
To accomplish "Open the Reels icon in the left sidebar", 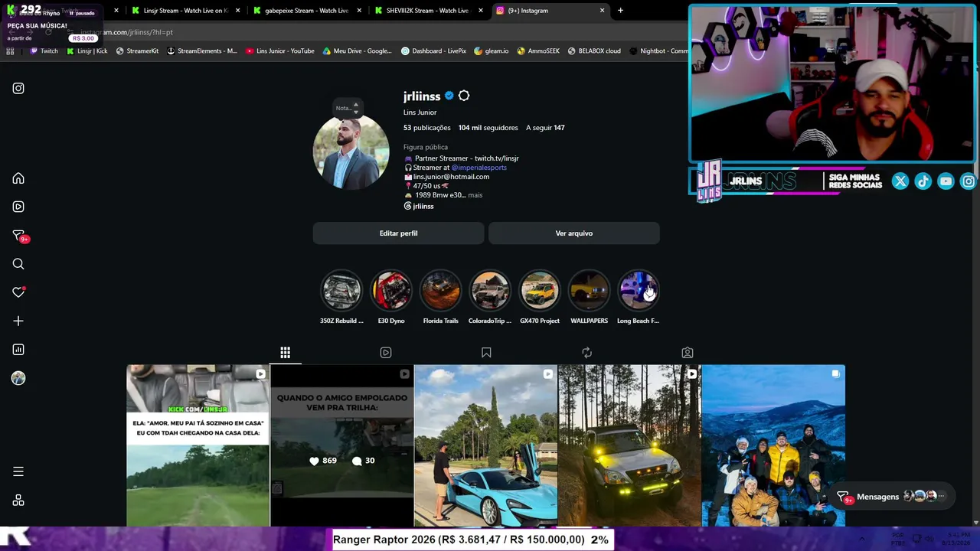I will [18, 207].
